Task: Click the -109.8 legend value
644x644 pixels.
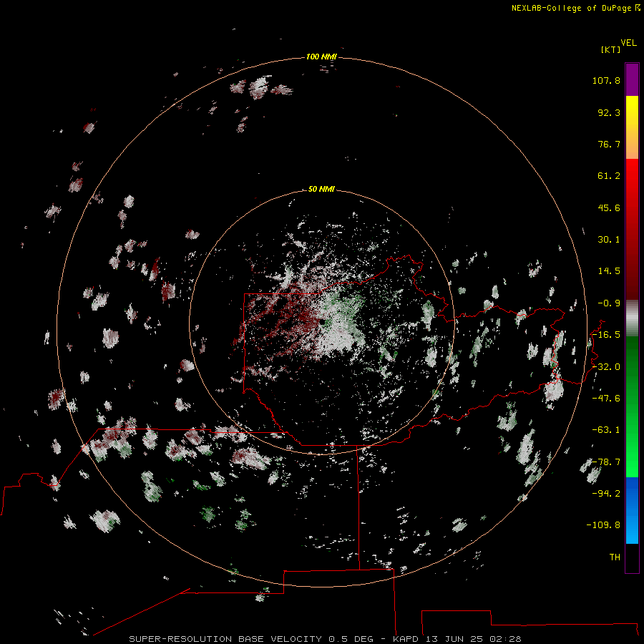Action: (x=603, y=525)
